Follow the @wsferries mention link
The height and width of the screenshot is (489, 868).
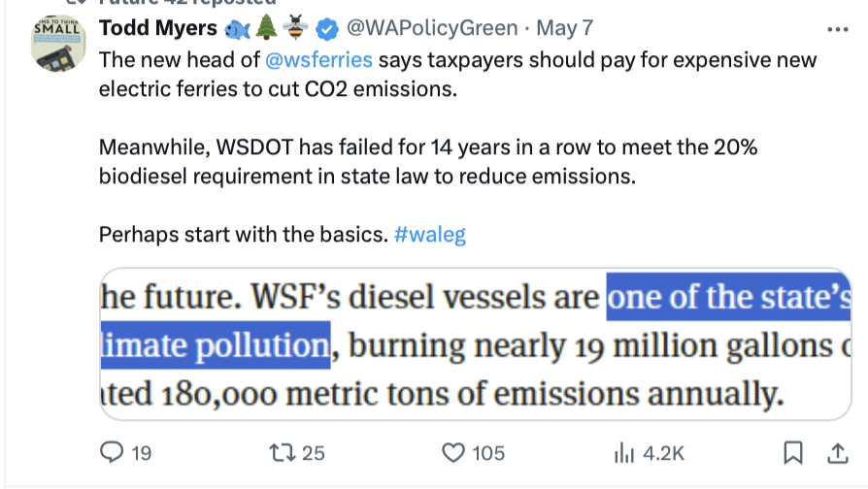[318, 60]
